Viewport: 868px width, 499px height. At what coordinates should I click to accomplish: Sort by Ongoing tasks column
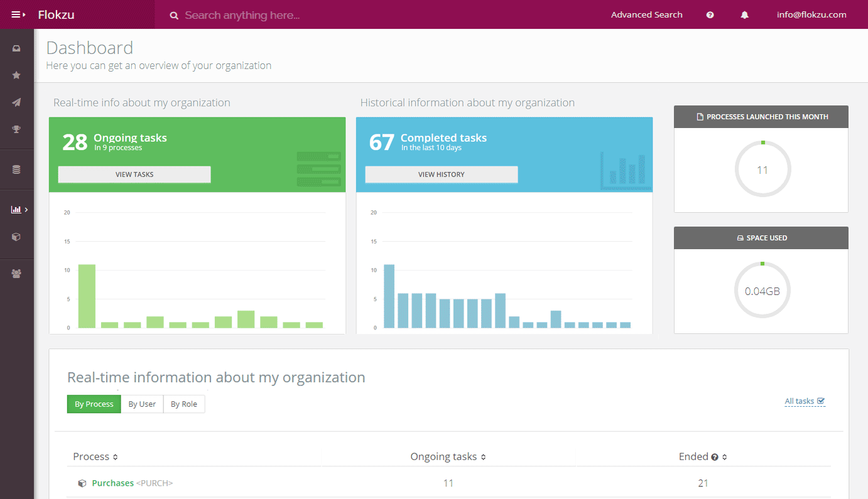point(483,458)
